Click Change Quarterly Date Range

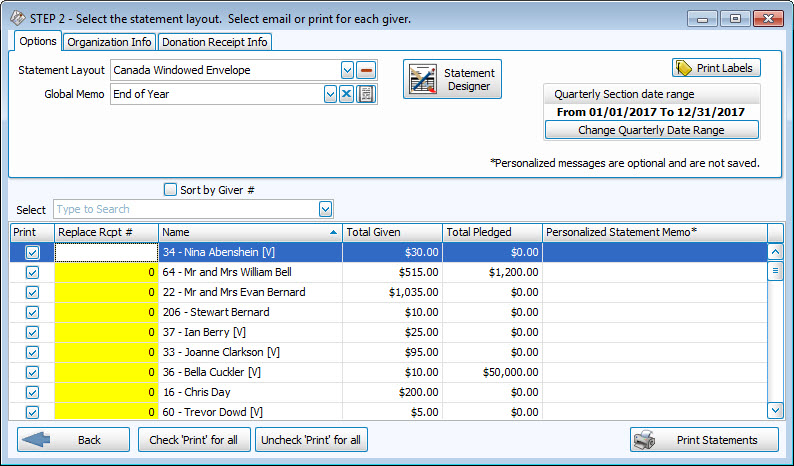point(651,130)
